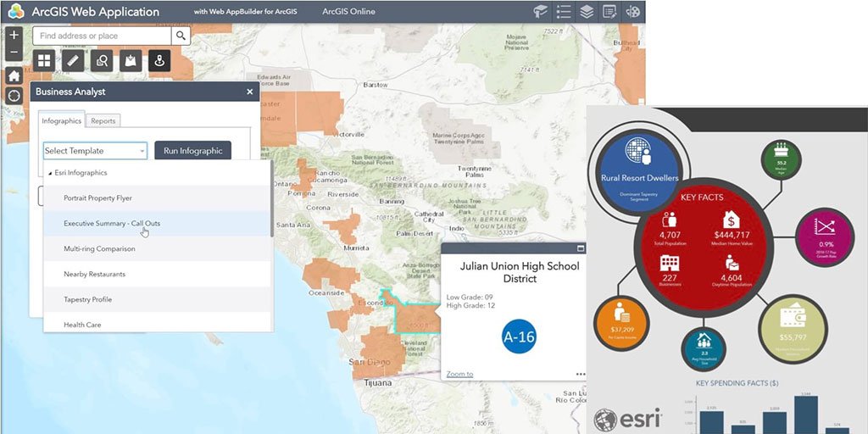Open the Edit form widget in header
Image resolution: width=868 pixels, height=434 pixels.
coord(609,12)
